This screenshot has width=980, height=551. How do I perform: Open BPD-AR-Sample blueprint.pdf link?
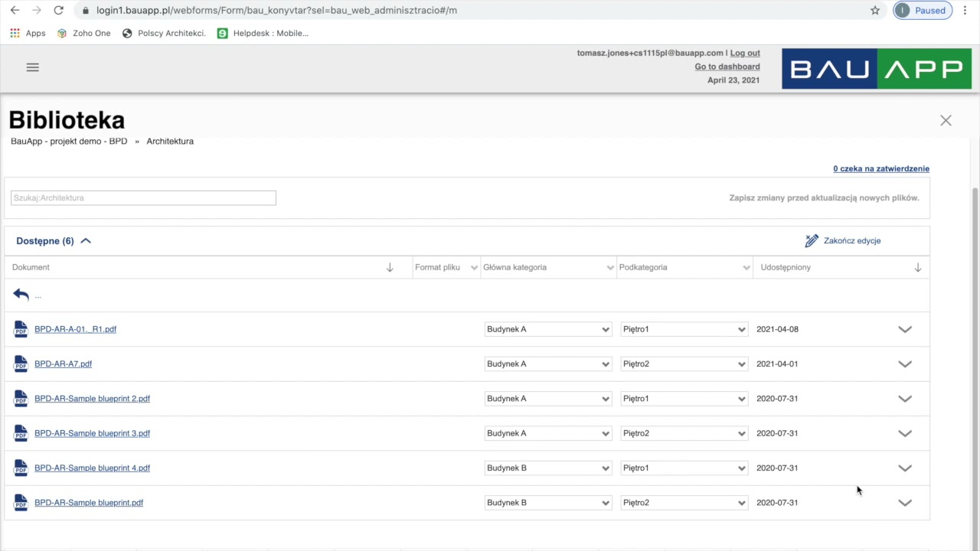click(89, 503)
